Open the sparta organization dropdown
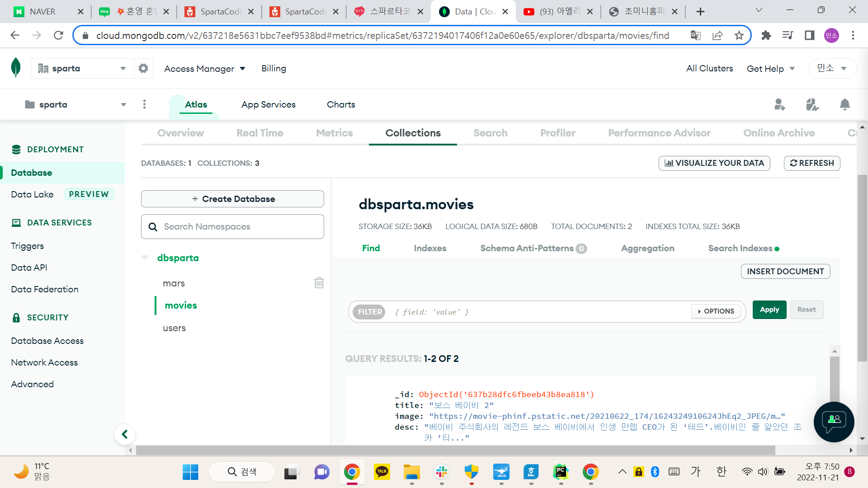 82,68
